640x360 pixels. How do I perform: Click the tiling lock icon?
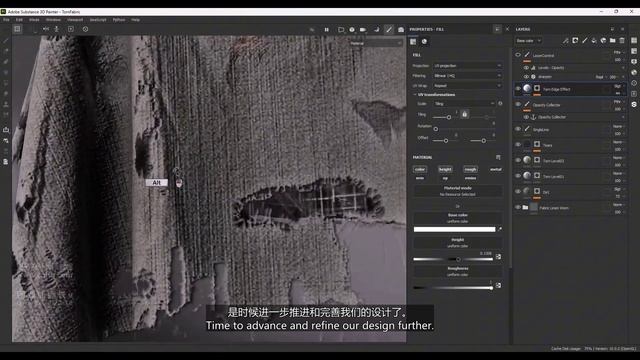click(464, 115)
